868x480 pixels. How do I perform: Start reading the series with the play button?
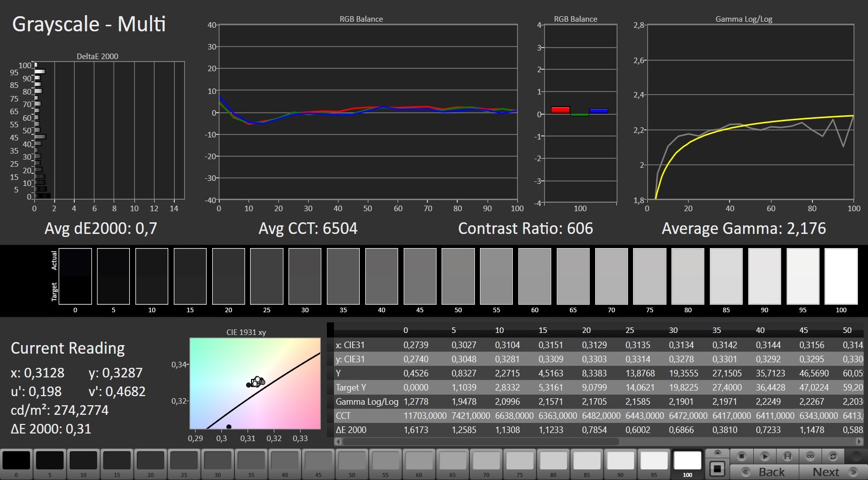tap(765, 456)
